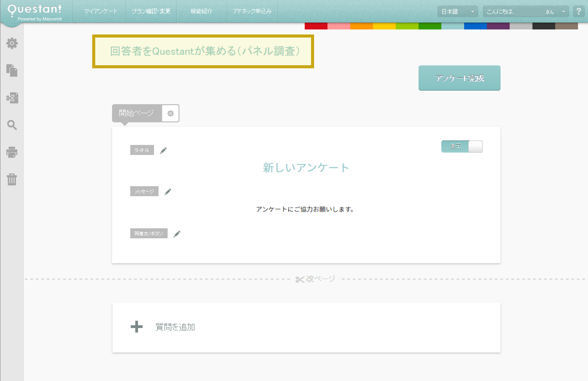The width and height of the screenshot is (588, 381).
Task: Click the アンケート完成 button
Action: 459,78
